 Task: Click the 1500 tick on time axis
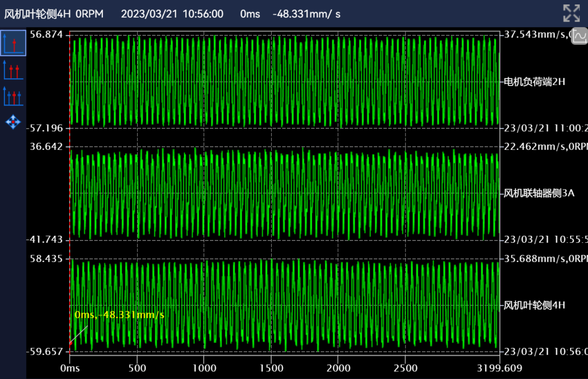(x=271, y=368)
